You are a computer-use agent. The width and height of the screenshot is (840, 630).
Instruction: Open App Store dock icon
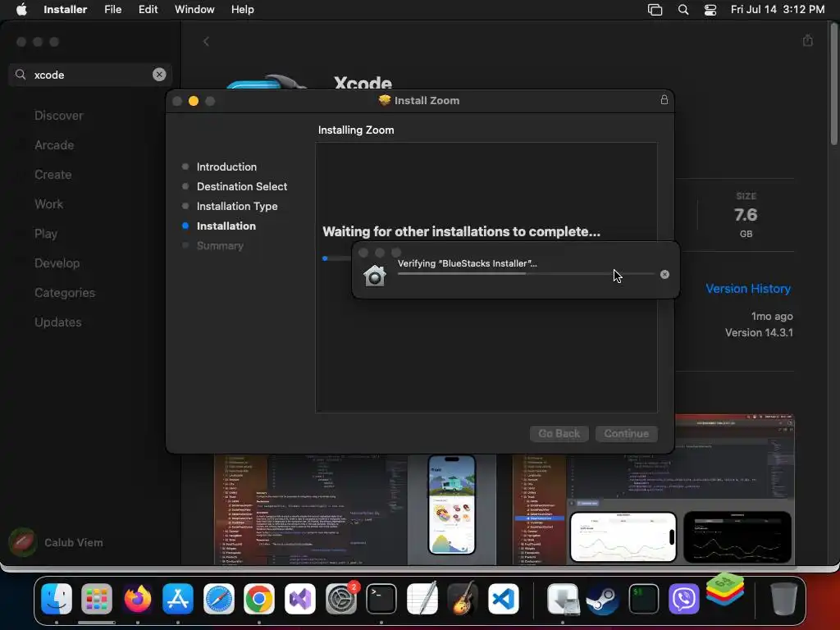point(178,599)
